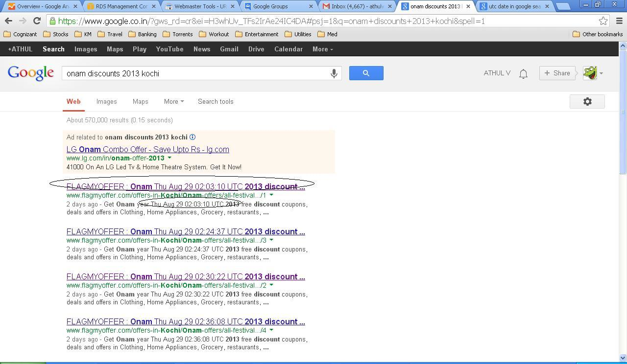Click the blue search magnifier button
Image resolution: width=627 pixels, height=364 pixels.
click(366, 73)
